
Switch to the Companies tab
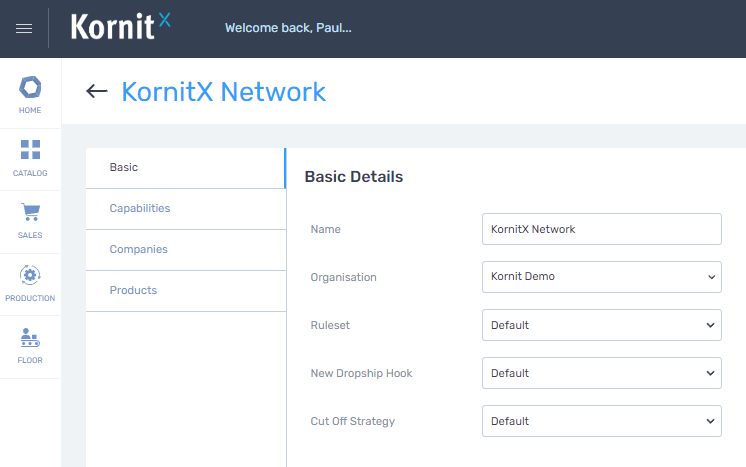[186, 250]
